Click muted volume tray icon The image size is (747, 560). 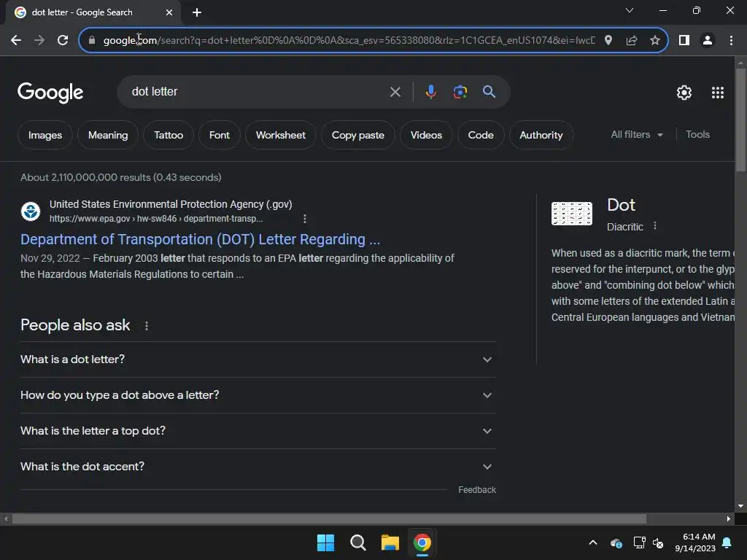[x=658, y=542]
